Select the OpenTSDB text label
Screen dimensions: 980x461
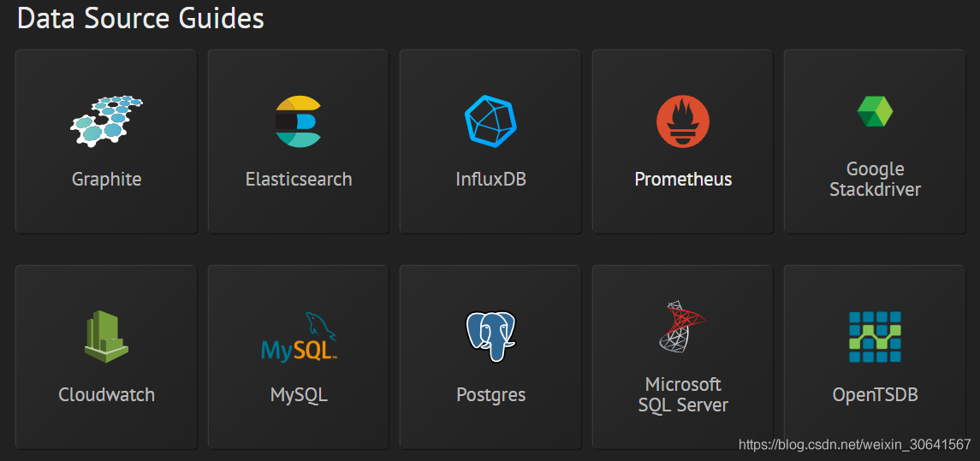[x=875, y=395]
